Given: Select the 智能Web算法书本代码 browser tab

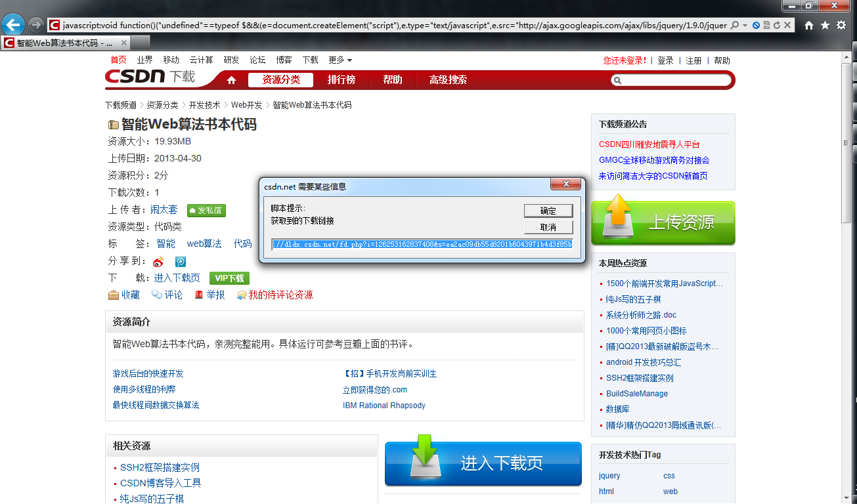Looking at the screenshot, I should 66,43.
